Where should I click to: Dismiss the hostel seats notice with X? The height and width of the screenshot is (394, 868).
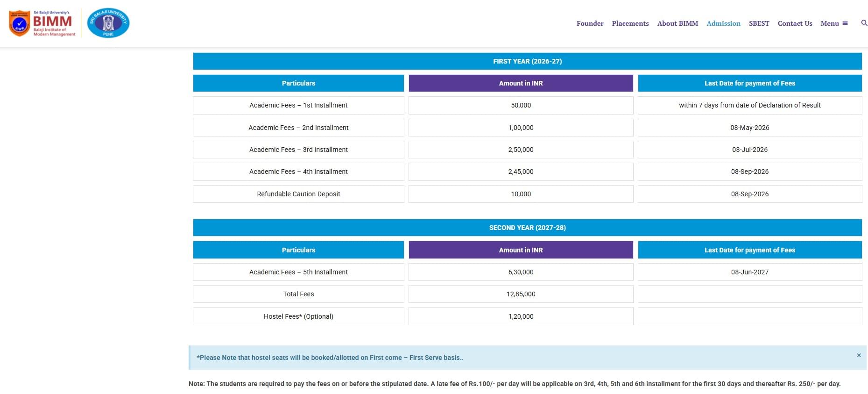pyautogui.click(x=858, y=355)
